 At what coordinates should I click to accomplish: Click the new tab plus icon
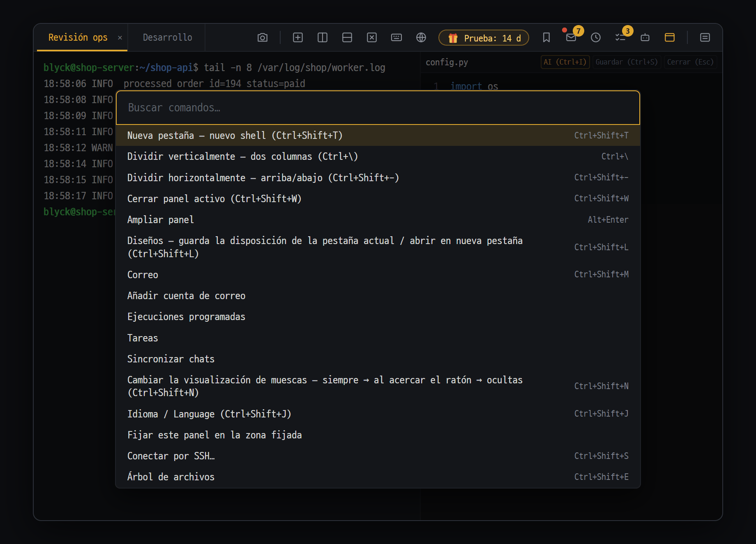pyautogui.click(x=298, y=38)
